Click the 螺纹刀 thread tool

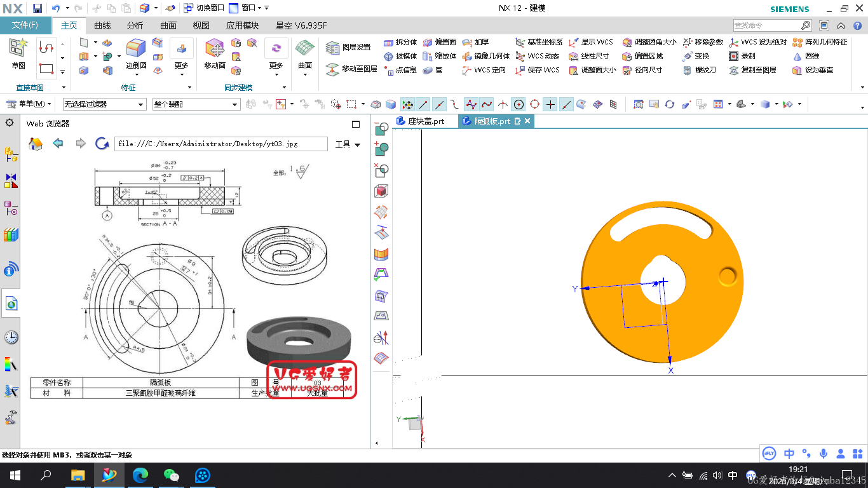pyautogui.click(x=700, y=70)
